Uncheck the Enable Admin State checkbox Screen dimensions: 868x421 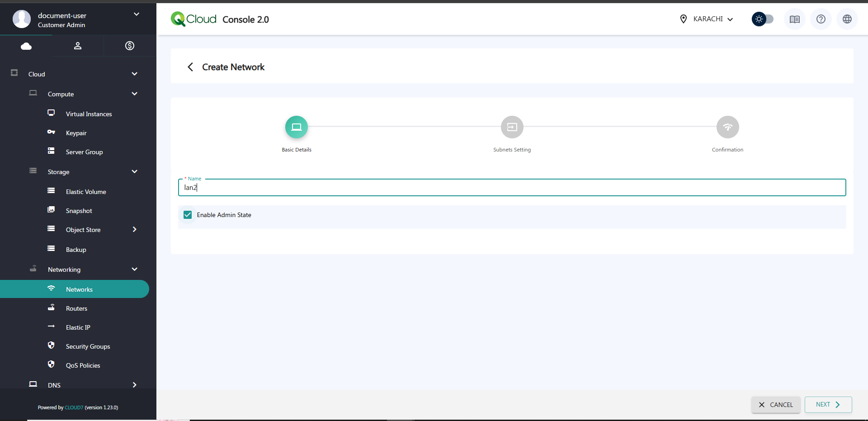point(188,215)
